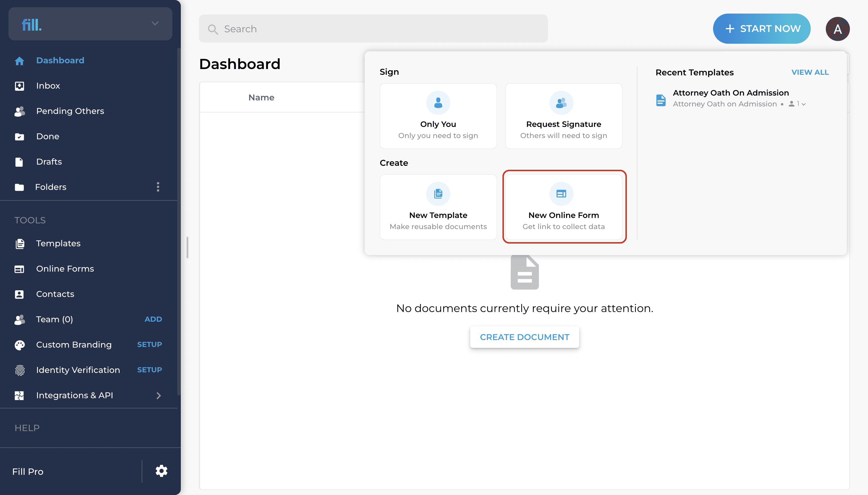The height and width of the screenshot is (495, 868).
Task: Click the CREATE DOCUMENT button
Action: (524, 337)
